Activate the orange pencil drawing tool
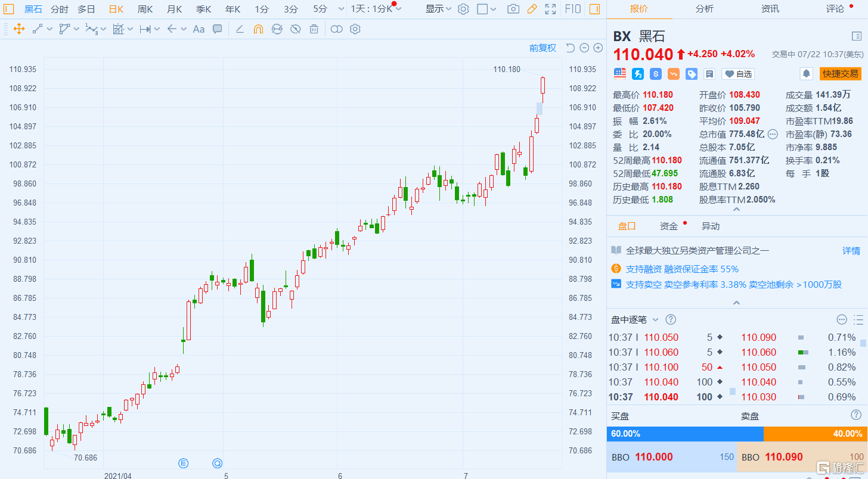The height and width of the screenshot is (479, 868). click(532, 9)
